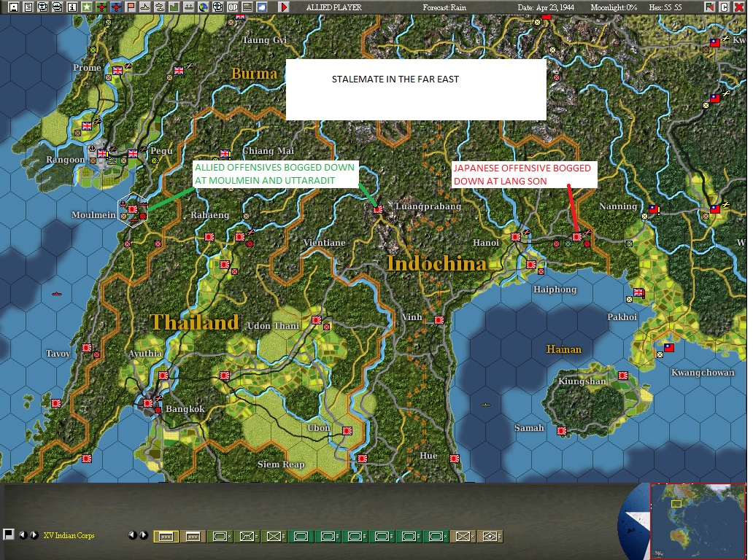Click the OP toolbar button
The height and width of the screenshot is (560, 753).
point(233,7)
